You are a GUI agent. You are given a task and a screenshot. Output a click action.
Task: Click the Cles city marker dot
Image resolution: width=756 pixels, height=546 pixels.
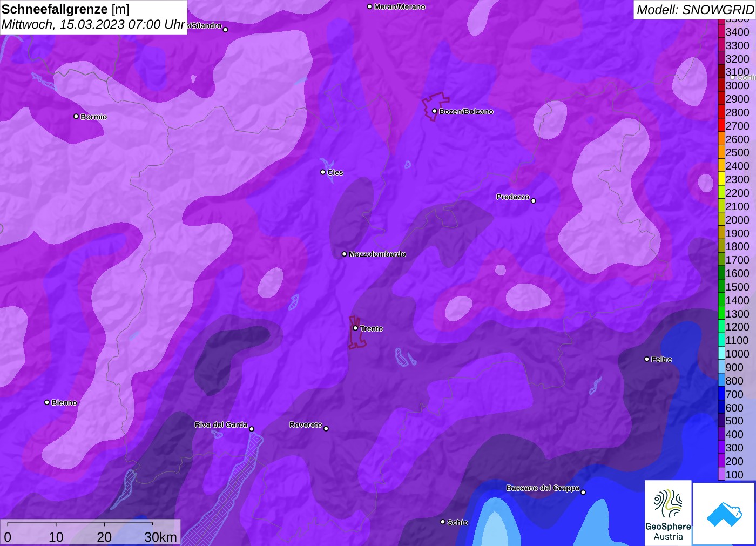(323, 172)
